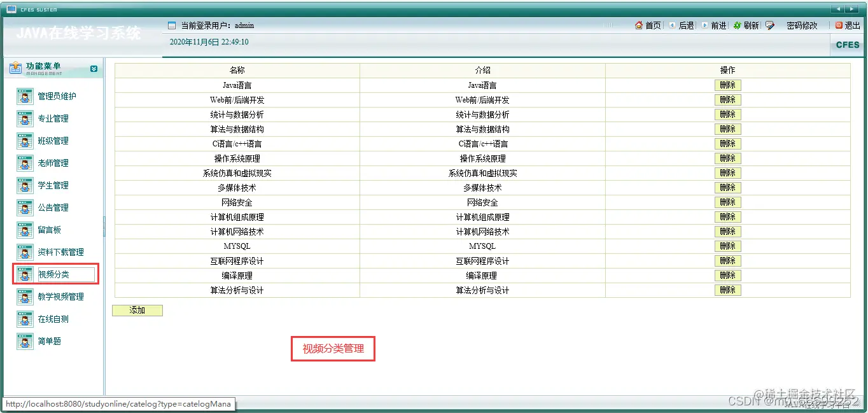The height and width of the screenshot is (413, 868).
Task: Click the 首页 link text
Action: [653, 25]
